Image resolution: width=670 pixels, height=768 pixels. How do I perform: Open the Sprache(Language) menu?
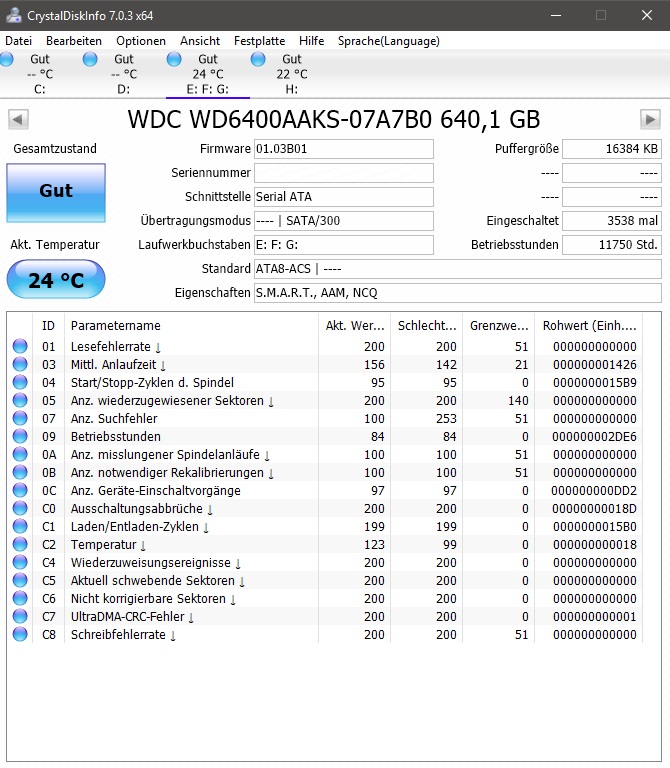[x=388, y=41]
